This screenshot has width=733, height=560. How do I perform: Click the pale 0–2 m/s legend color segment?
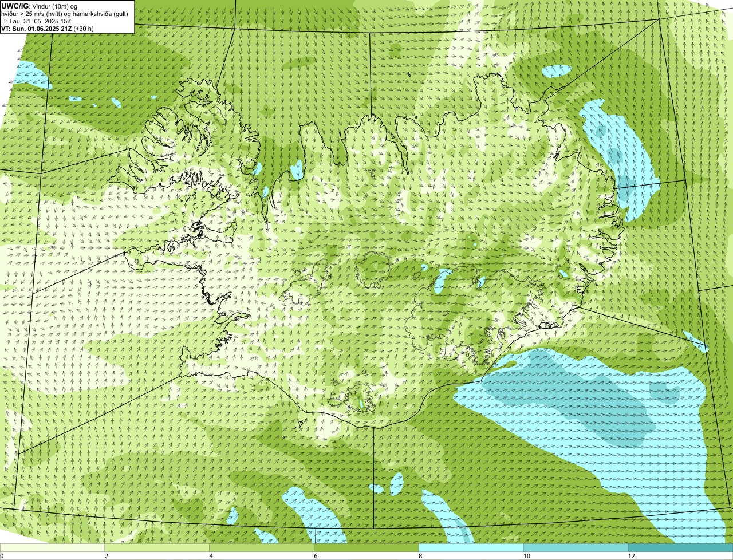point(53,547)
